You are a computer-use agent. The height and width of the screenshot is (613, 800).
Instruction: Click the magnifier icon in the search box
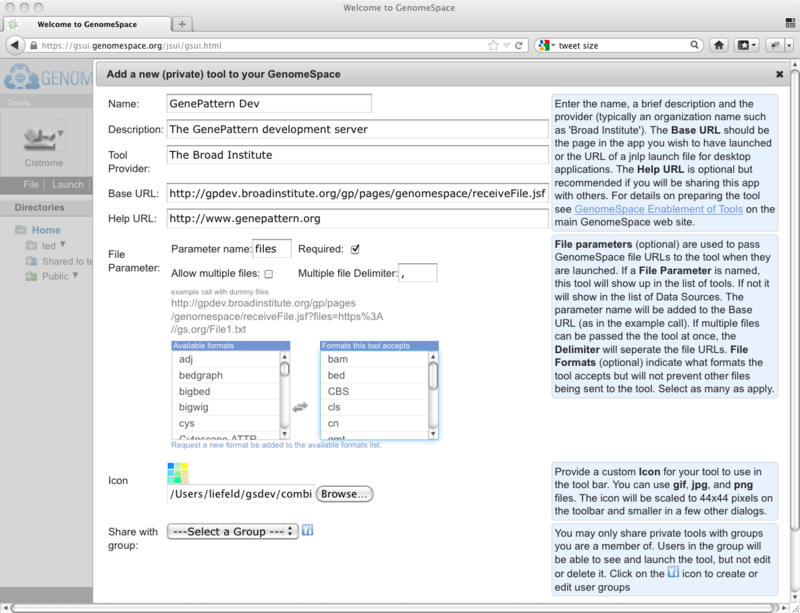[694, 45]
